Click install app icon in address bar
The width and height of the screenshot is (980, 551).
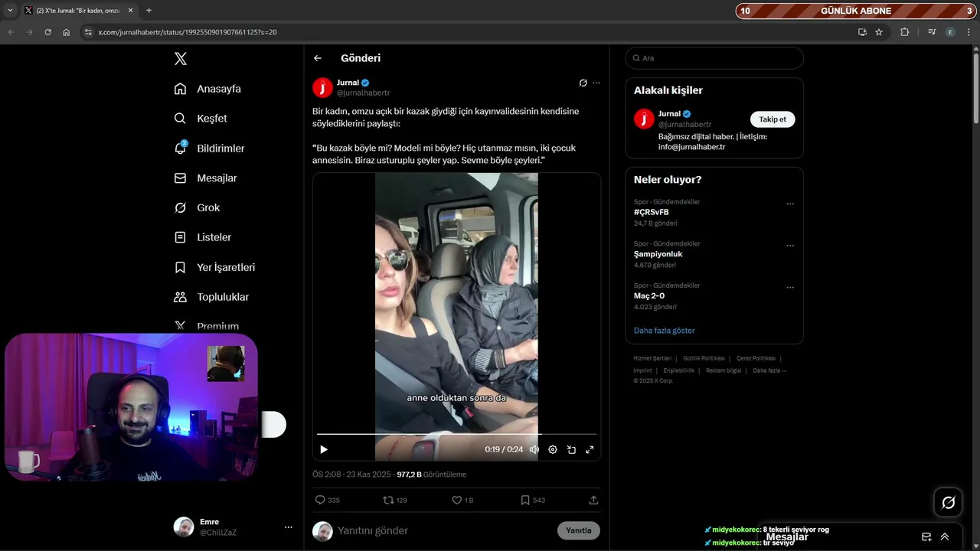coord(862,32)
